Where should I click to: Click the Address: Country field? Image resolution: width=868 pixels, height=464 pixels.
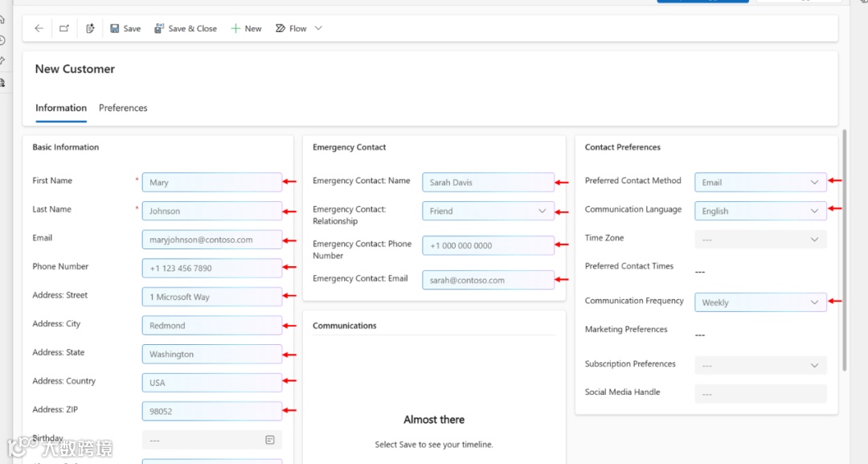point(212,383)
